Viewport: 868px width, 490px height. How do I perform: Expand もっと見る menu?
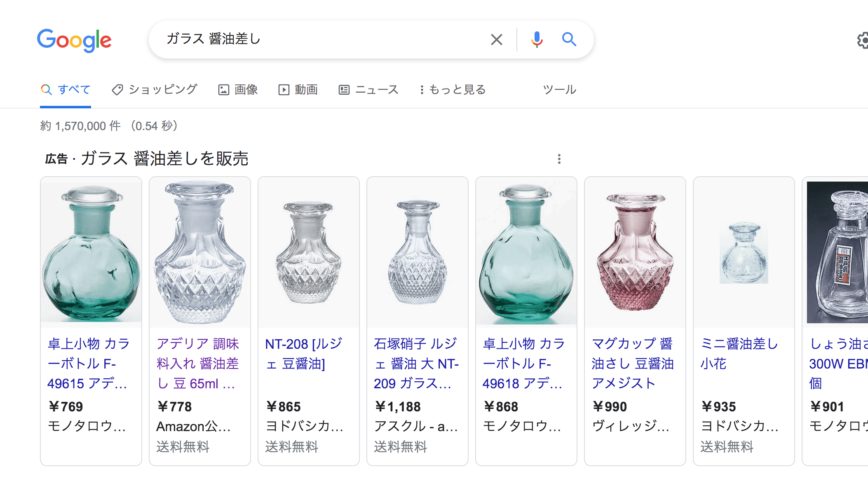[453, 89]
